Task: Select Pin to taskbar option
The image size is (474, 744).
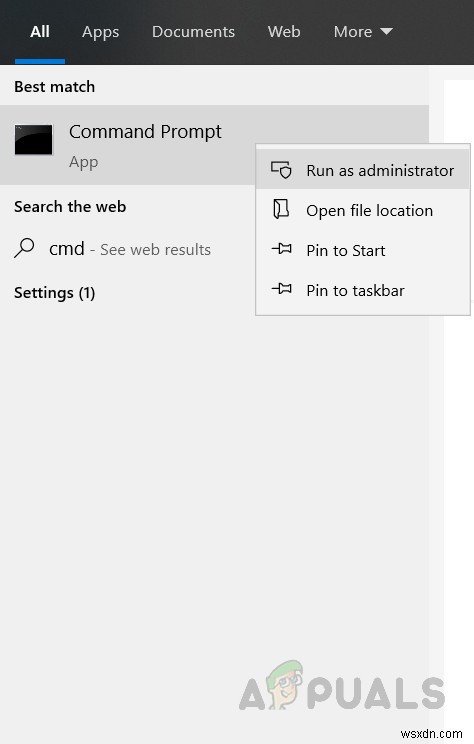Action: (362, 290)
